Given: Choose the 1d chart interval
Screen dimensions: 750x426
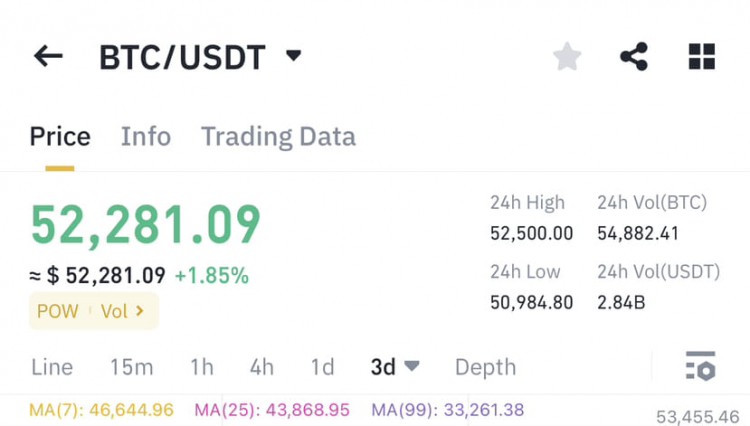Looking at the screenshot, I should 322,367.
